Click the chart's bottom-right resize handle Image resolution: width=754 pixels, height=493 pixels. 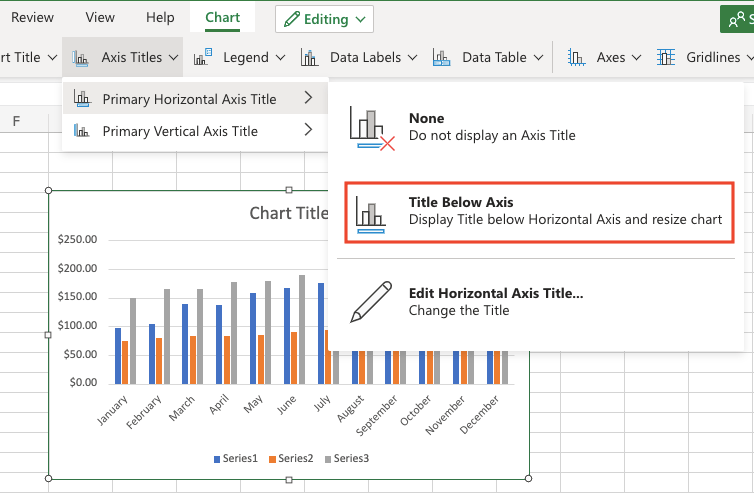528,479
